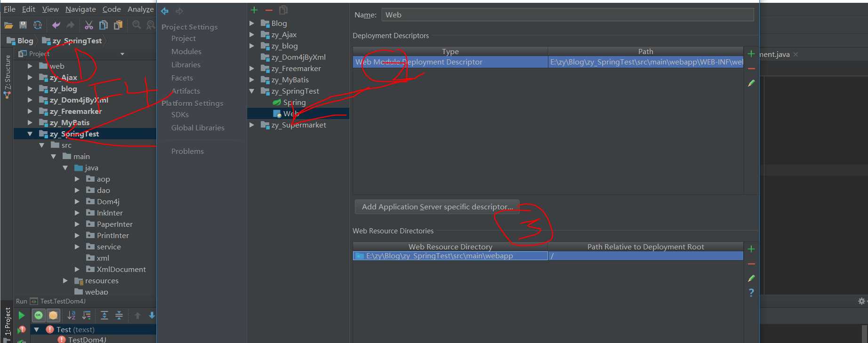Expand zy_Supermarket in module list
868x343 pixels.
click(x=252, y=125)
